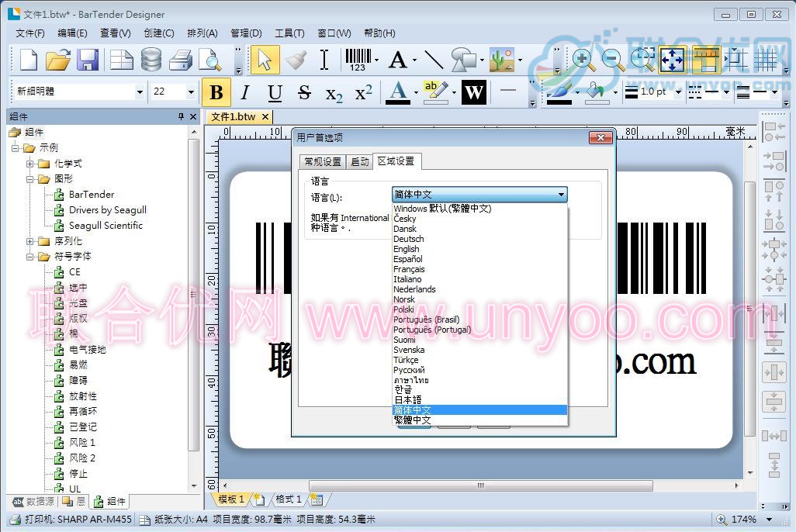The height and width of the screenshot is (532, 796).
Task: Open the fill color bucket icon
Action: (x=597, y=92)
